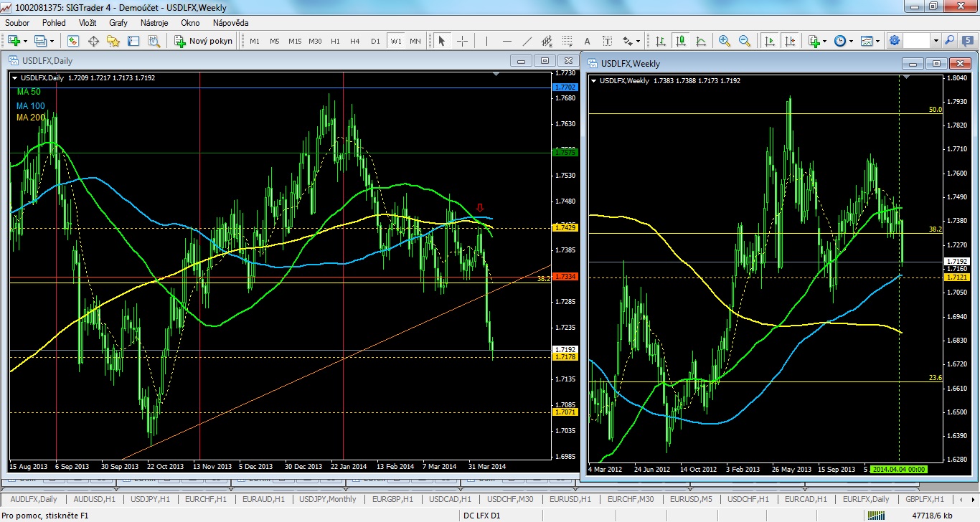Click the Daily chart shift triangle marker

[x=496, y=74]
